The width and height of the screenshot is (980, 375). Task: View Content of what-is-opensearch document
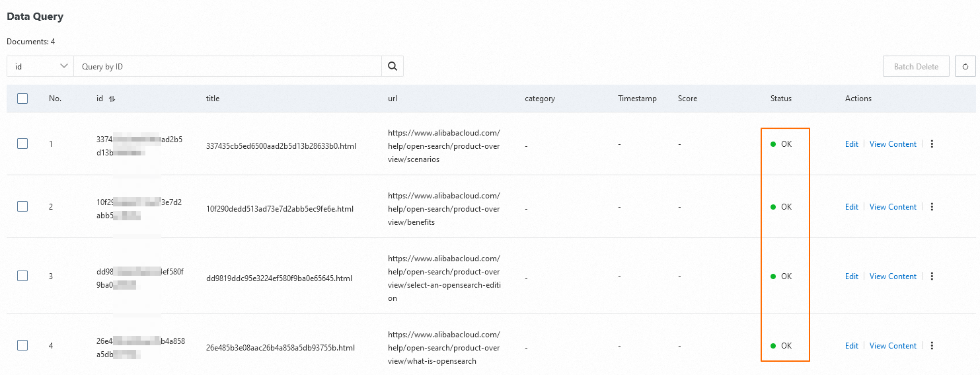(x=893, y=345)
